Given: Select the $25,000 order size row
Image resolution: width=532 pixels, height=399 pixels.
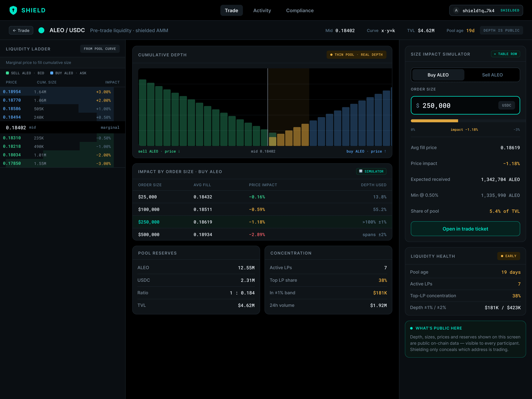Looking at the screenshot, I should point(262,197).
